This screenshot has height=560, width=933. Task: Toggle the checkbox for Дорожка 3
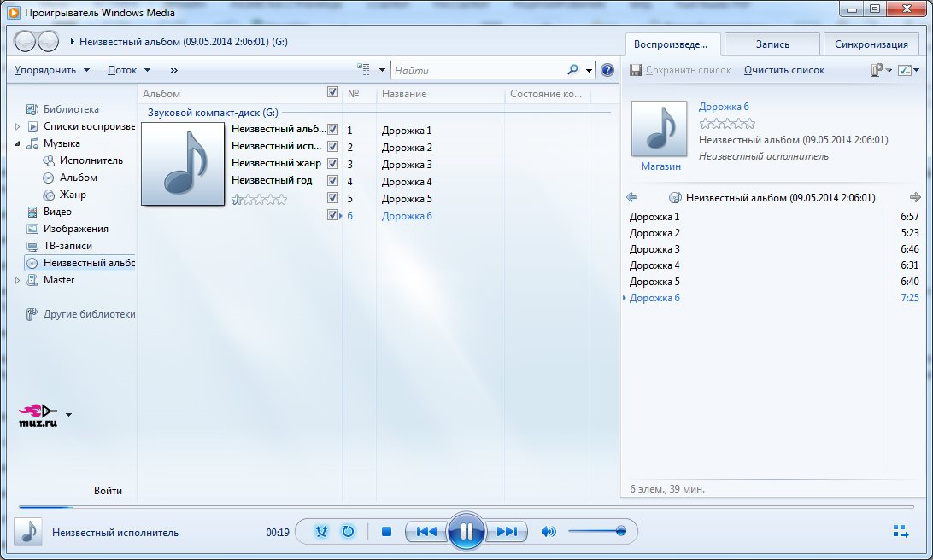point(333,164)
